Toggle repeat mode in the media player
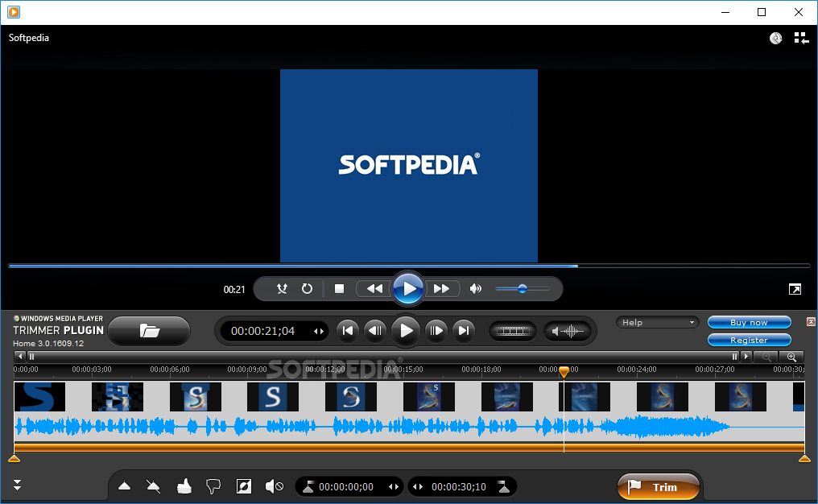The image size is (818, 504). tap(307, 288)
